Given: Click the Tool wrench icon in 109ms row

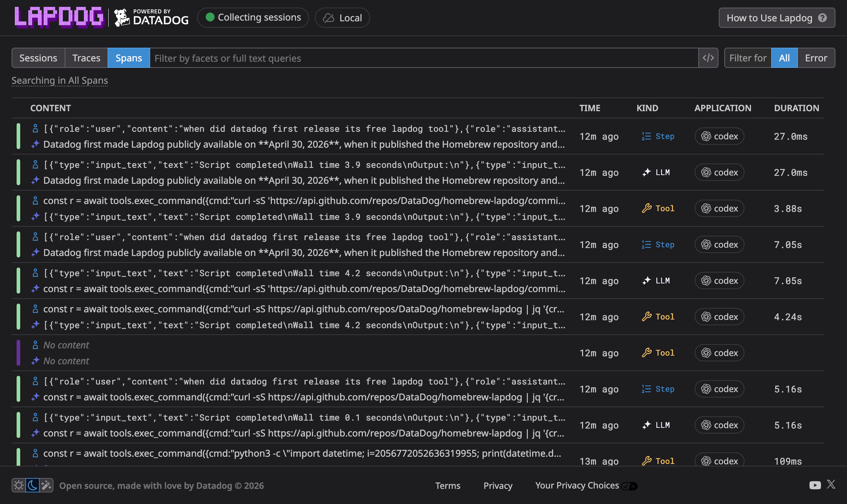Looking at the screenshot, I should [646, 461].
